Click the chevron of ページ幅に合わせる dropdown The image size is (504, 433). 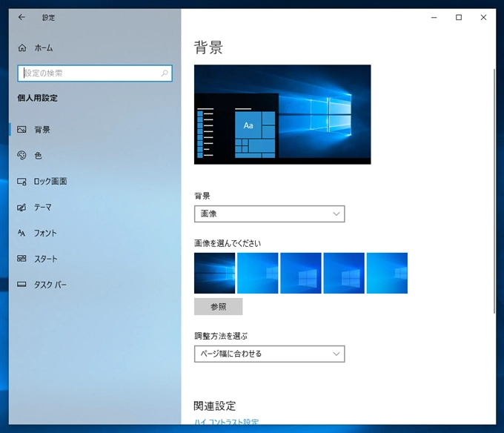click(336, 354)
